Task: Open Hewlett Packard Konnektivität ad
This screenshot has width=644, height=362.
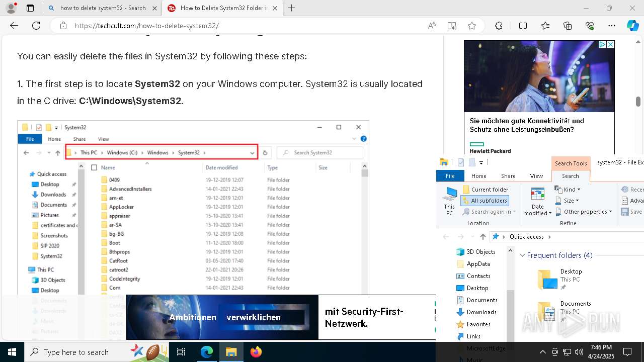Action: pos(539,97)
